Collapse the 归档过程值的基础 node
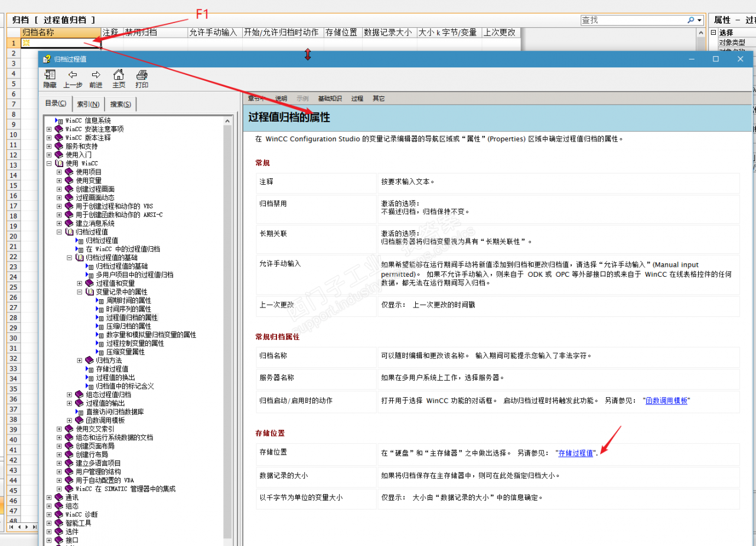The image size is (756, 546). click(x=70, y=258)
